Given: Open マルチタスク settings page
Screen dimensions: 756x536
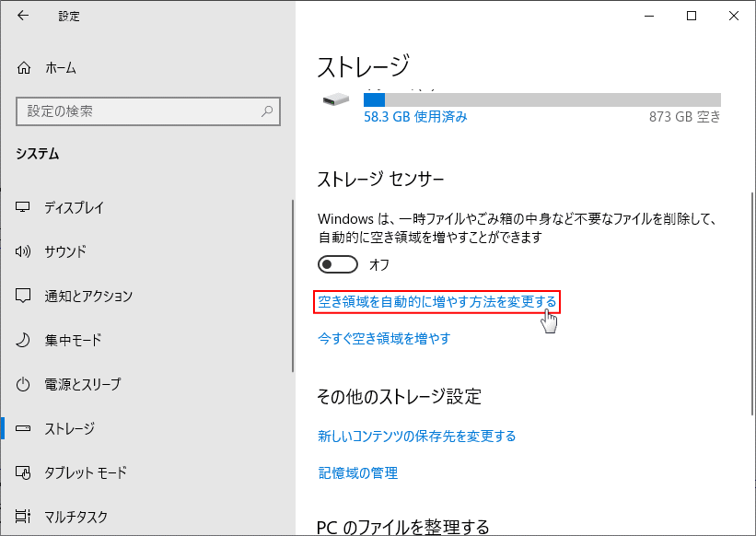Looking at the screenshot, I should coord(76,517).
